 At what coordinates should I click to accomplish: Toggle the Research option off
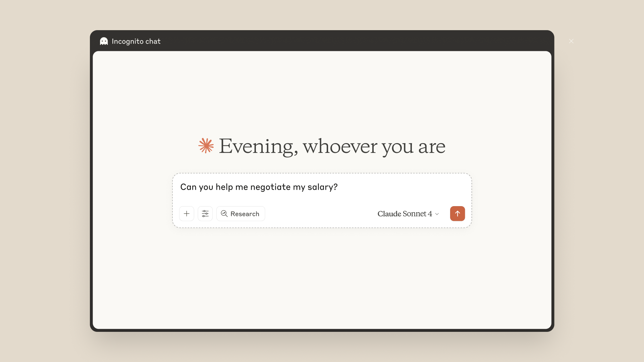[x=240, y=214]
